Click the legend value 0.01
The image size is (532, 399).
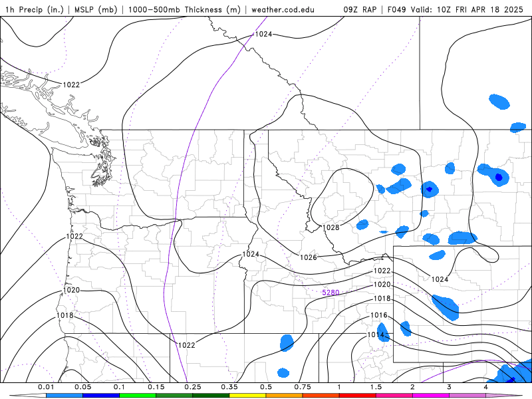(x=46, y=387)
